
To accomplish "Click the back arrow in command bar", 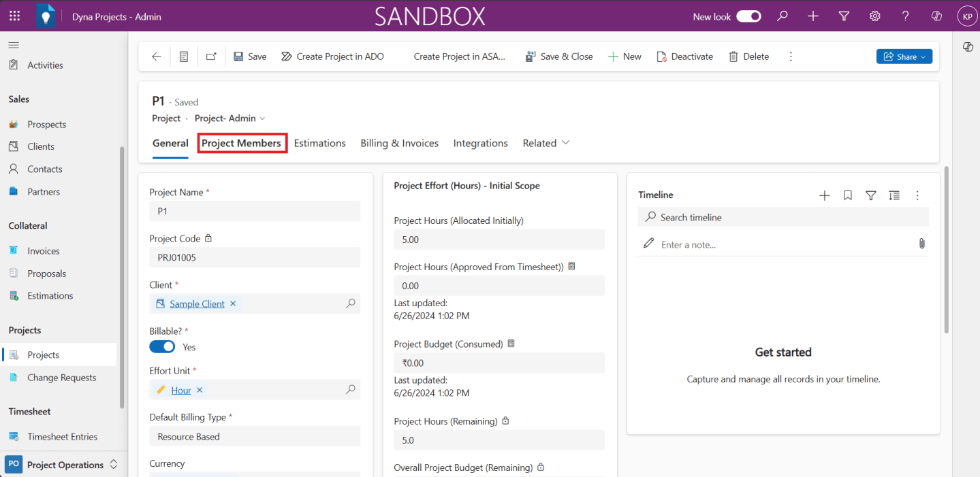I will [157, 56].
